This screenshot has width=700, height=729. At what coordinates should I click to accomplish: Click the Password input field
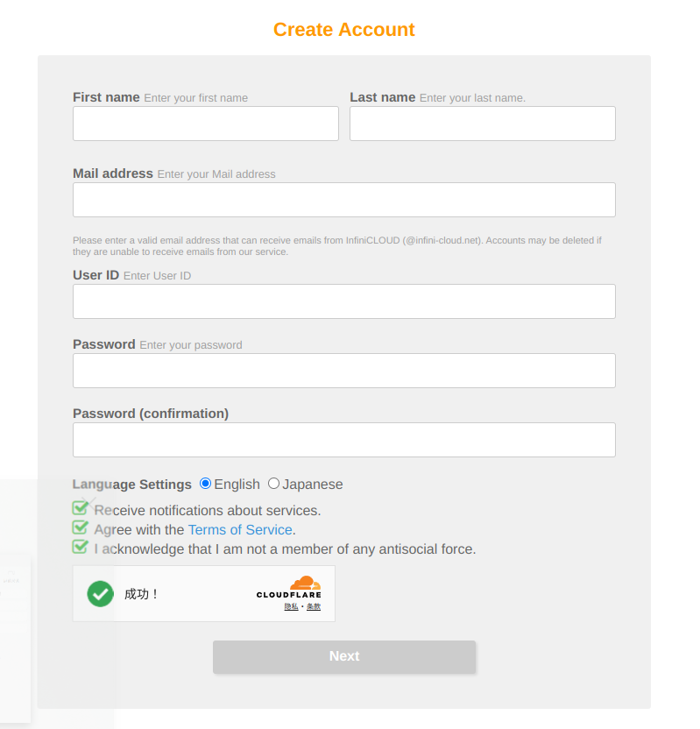(343, 370)
